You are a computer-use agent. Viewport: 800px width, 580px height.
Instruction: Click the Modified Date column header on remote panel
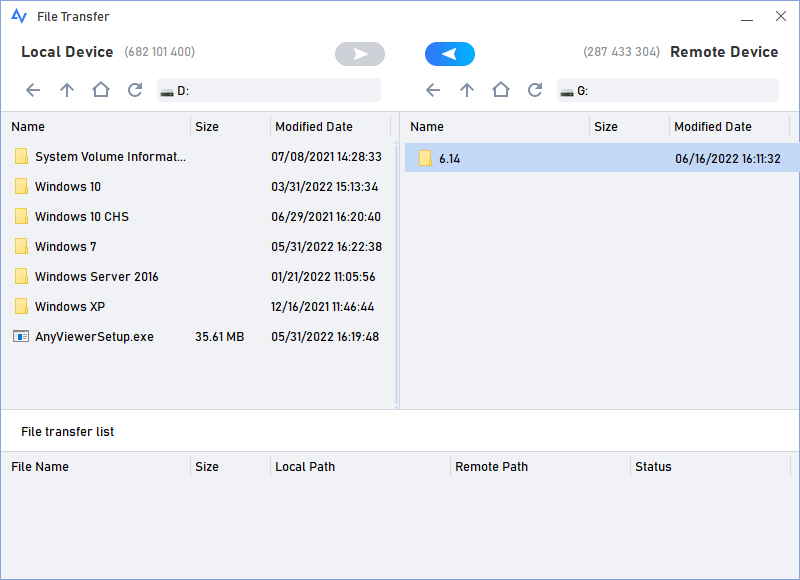coord(712,126)
